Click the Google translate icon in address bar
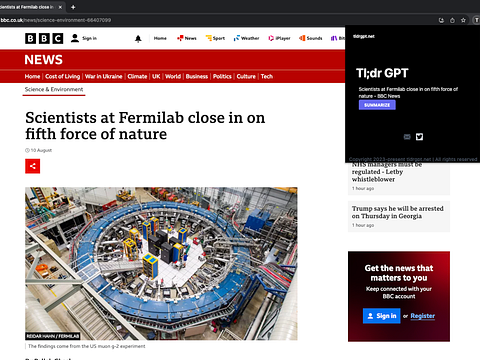This screenshot has height=360, width=480. pos(441,20)
